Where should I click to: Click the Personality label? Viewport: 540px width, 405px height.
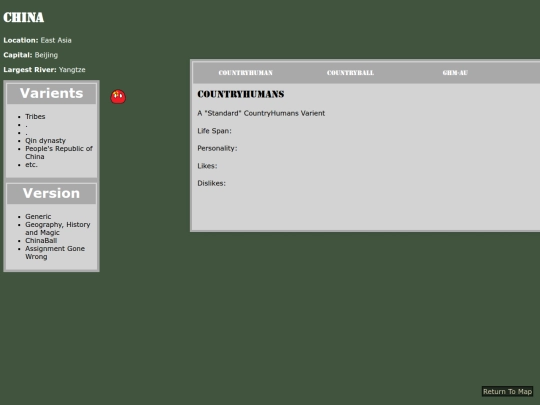coord(217,148)
